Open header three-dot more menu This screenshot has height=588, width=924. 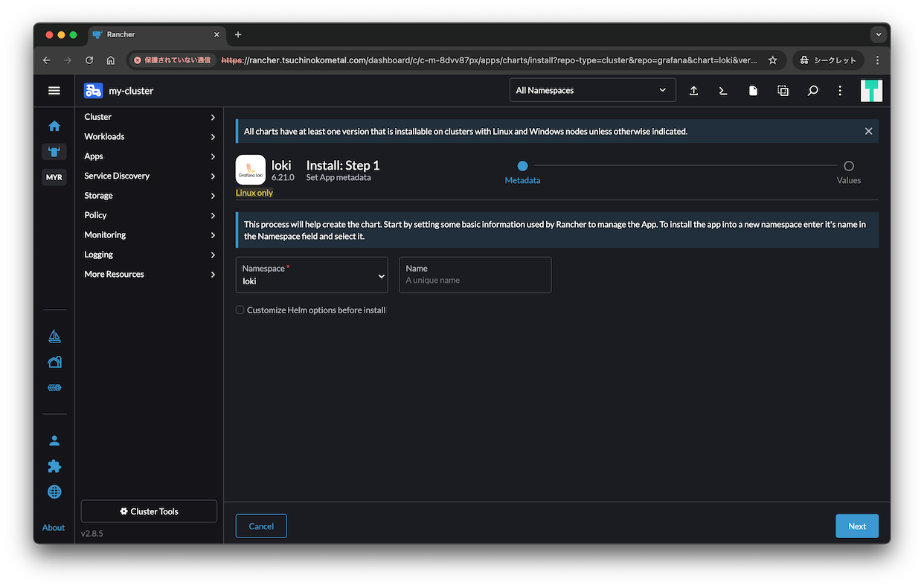(840, 90)
